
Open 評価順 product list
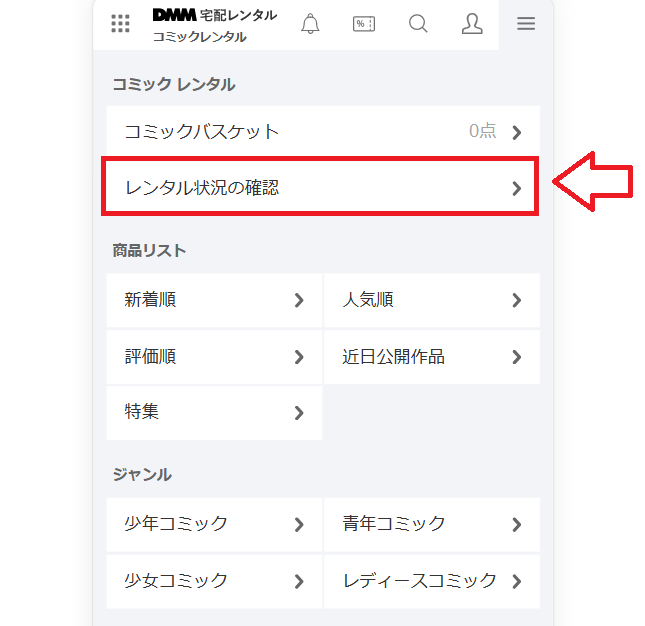click(x=214, y=357)
